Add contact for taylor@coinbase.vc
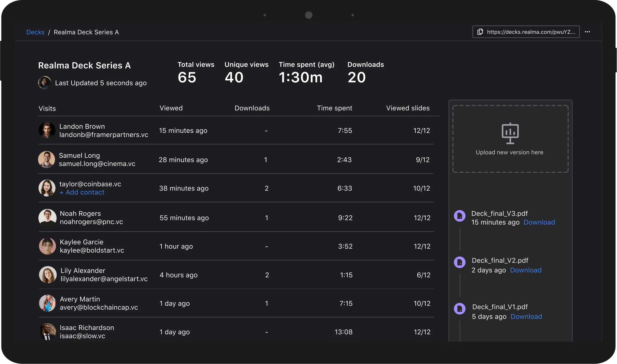The image size is (617, 364). tap(82, 192)
